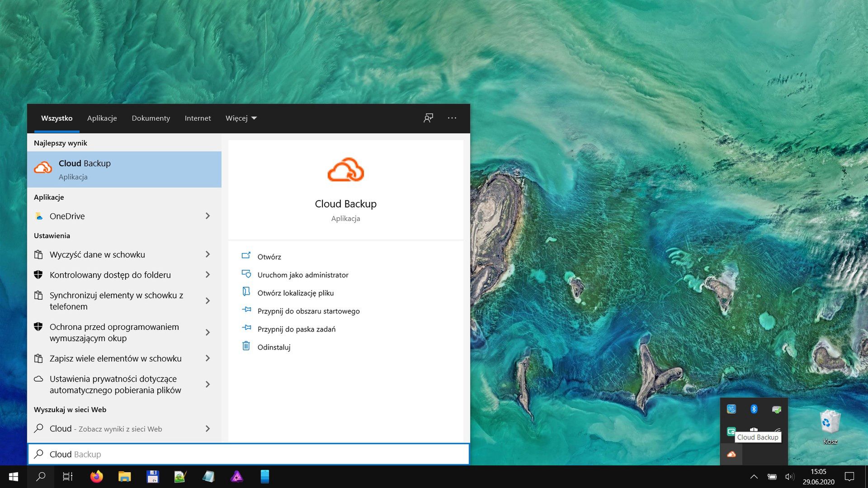Open File Explorer from the taskbar

click(124, 477)
